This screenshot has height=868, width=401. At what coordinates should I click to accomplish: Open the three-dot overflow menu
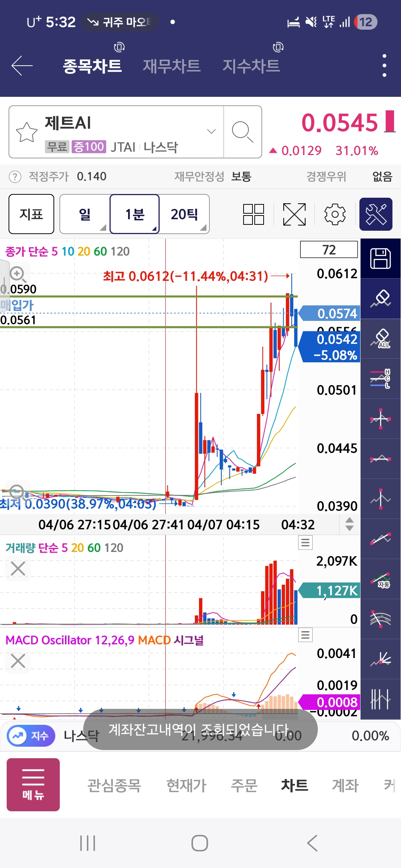tap(384, 66)
